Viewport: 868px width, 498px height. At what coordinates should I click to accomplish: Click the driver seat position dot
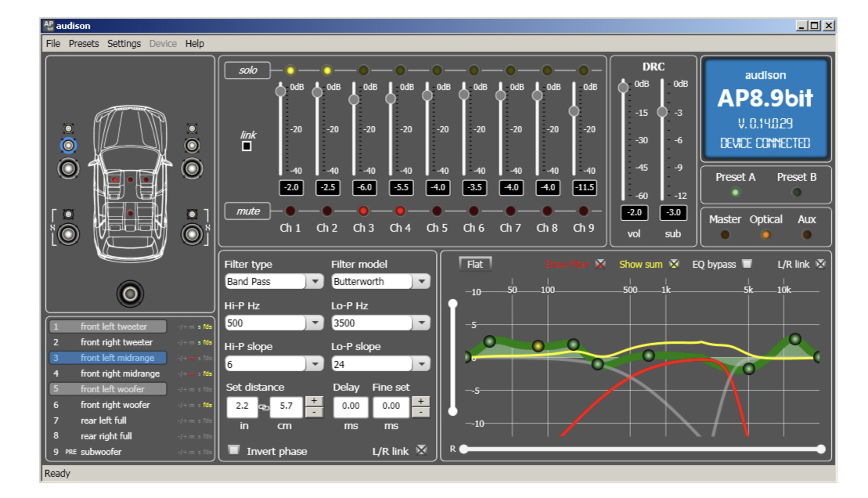115,180
